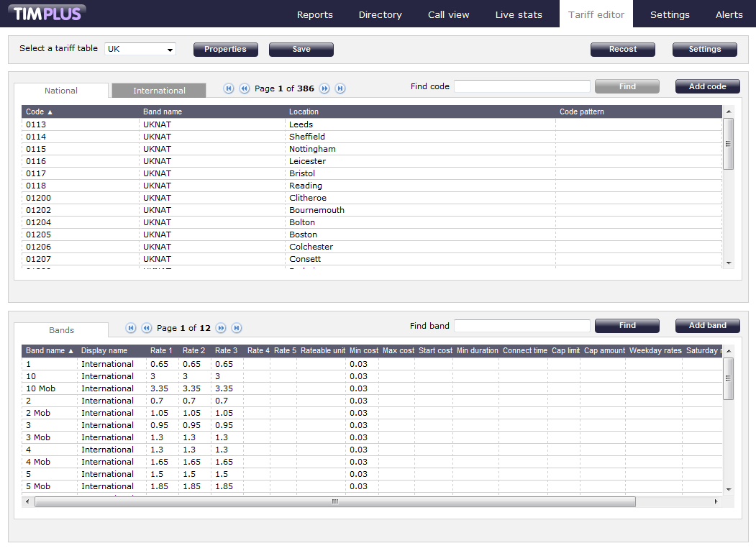The image size is (756, 551).
Task: Click the Add code button
Action: pos(707,86)
